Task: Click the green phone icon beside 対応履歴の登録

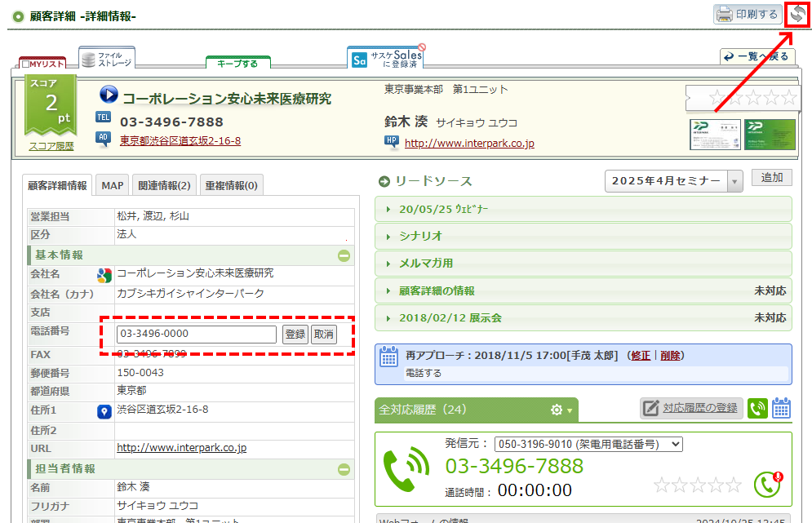Action: point(757,408)
